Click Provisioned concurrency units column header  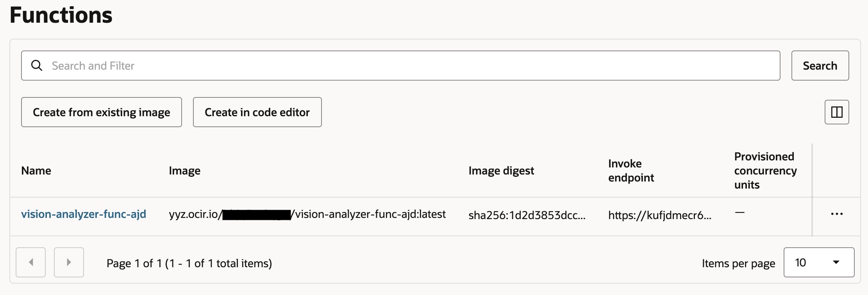[x=765, y=171]
